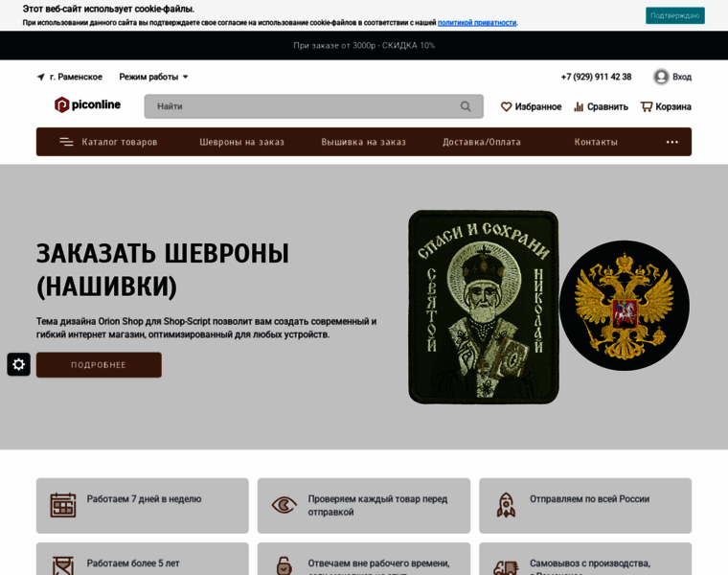Click the user Вход avatar icon
Viewport: 728px width, 575px height.
pyautogui.click(x=661, y=77)
